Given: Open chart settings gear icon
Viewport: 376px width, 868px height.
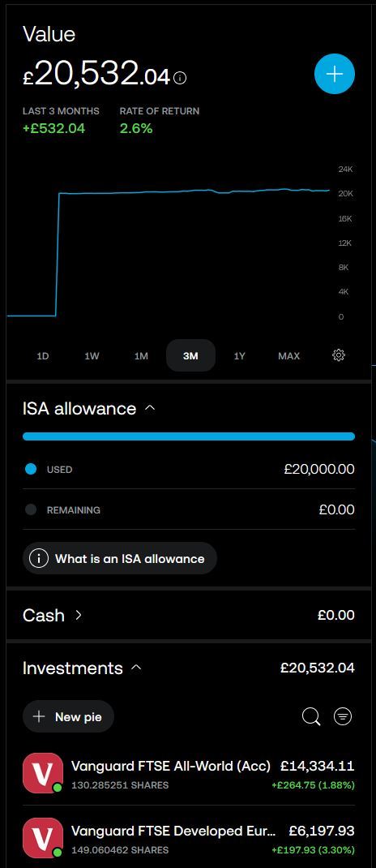Looking at the screenshot, I should (x=339, y=355).
